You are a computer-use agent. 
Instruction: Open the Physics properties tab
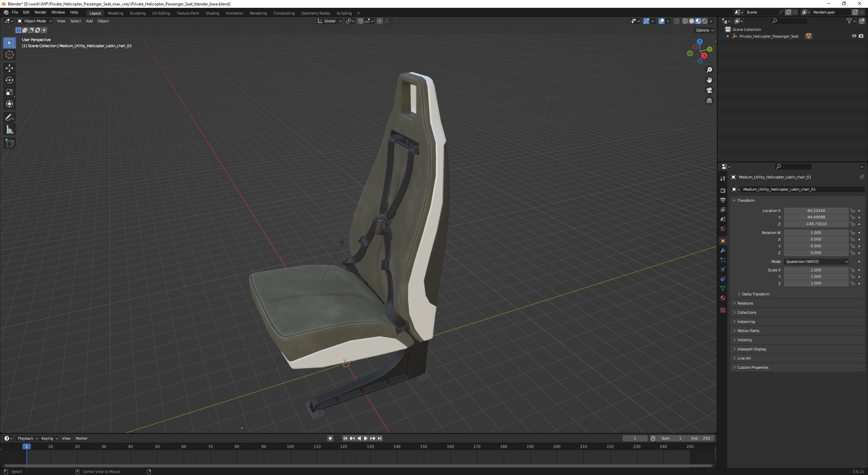point(723,269)
